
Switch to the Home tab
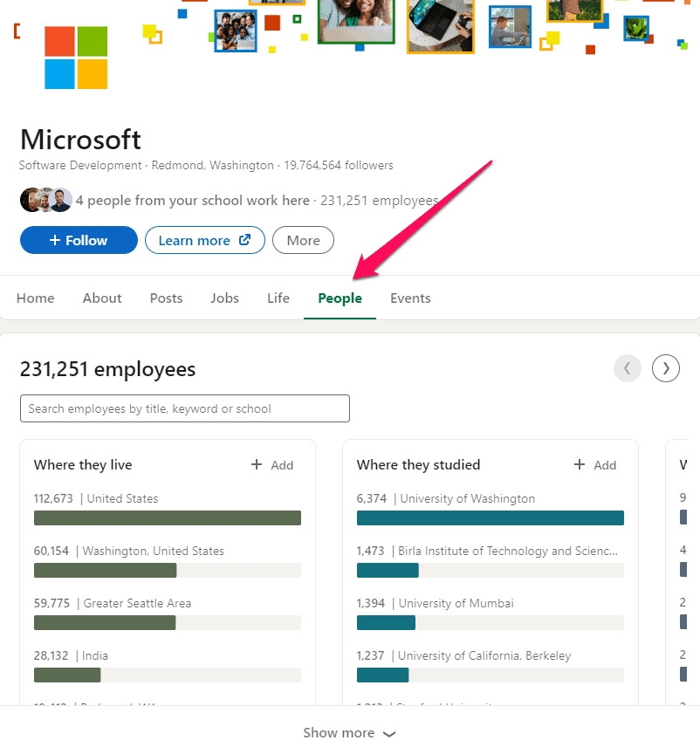click(x=35, y=298)
